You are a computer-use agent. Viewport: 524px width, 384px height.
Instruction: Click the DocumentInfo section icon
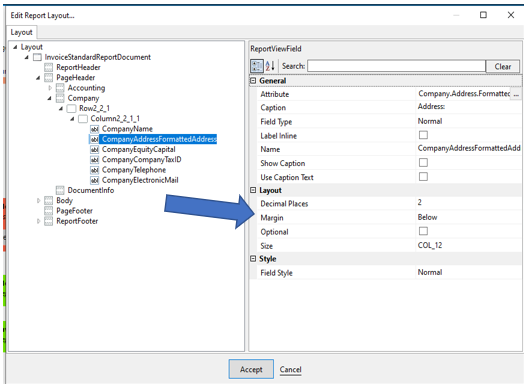60,190
